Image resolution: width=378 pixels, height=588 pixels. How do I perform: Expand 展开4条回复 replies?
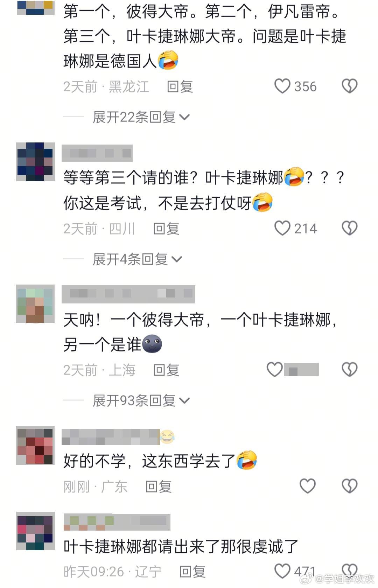(x=137, y=259)
